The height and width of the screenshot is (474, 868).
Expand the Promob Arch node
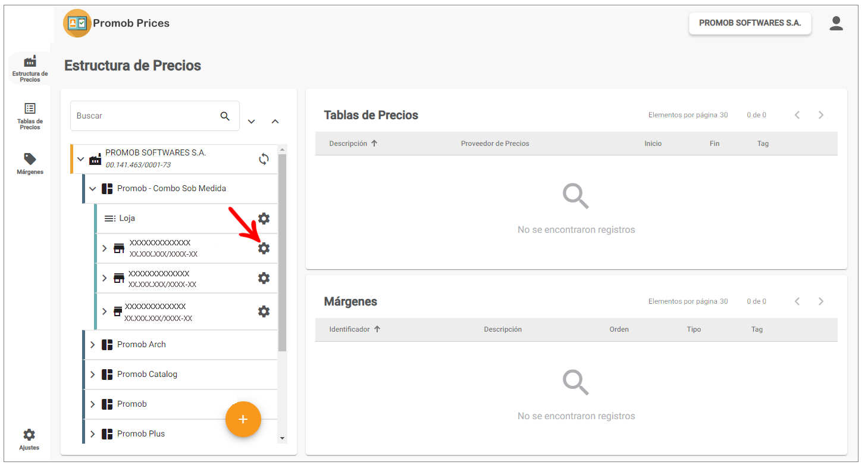coord(92,345)
